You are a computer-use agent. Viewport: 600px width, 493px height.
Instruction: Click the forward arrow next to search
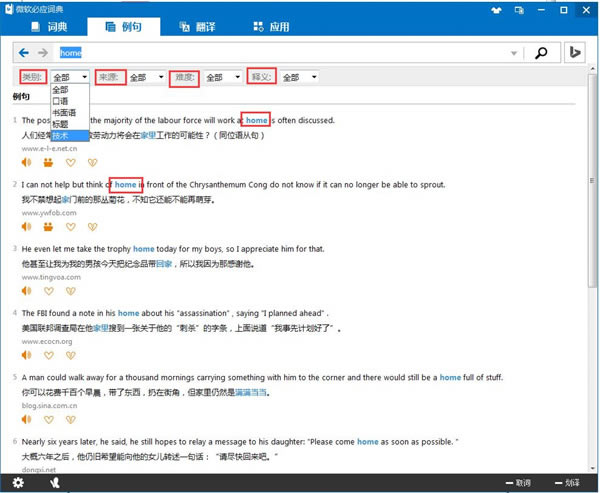point(42,52)
